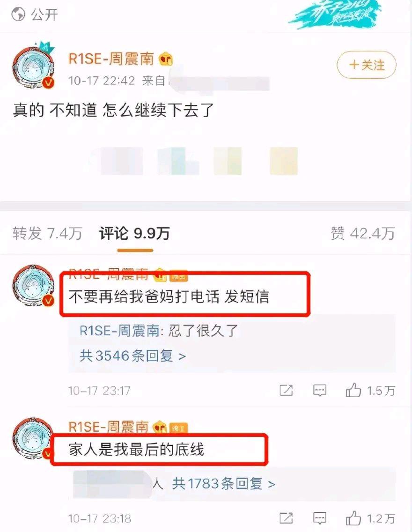This screenshot has height=532, width=412.
Task: Switch to the 转发 7.4万 tab
Action: 47,233
